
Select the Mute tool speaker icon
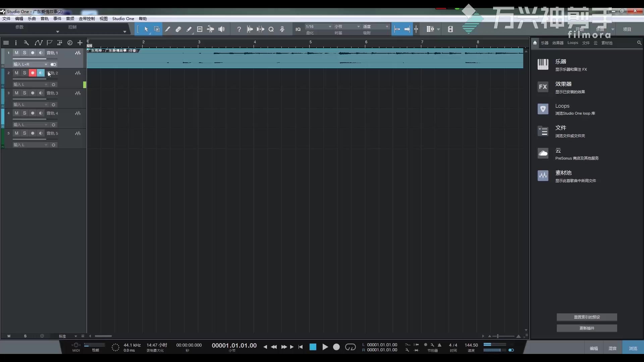click(x=222, y=29)
